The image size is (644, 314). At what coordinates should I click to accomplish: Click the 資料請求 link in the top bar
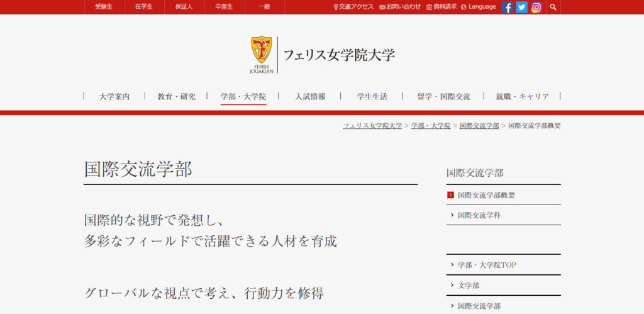pyautogui.click(x=441, y=7)
